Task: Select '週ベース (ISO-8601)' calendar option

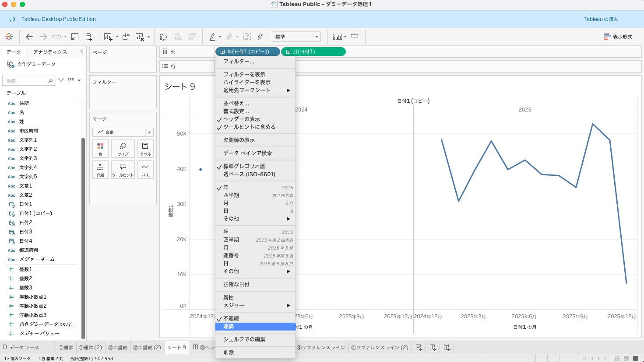Action: [x=249, y=174]
